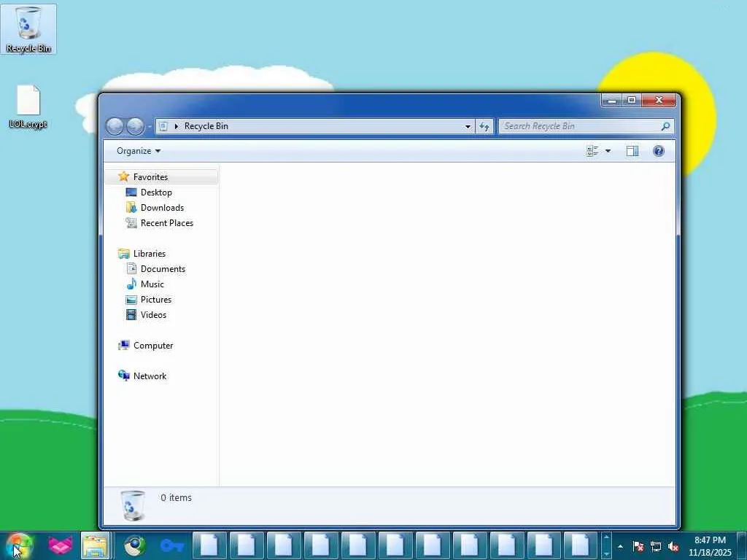Open Action Center flag icon
Image resolution: width=747 pixels, height=560 pixels.
(x=638, y=547)
